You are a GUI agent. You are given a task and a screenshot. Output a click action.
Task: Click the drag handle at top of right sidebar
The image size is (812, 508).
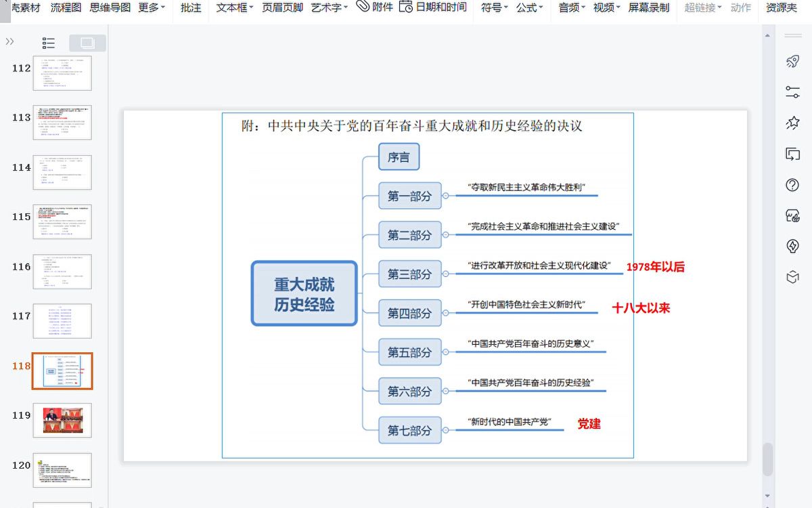(792, 35)
